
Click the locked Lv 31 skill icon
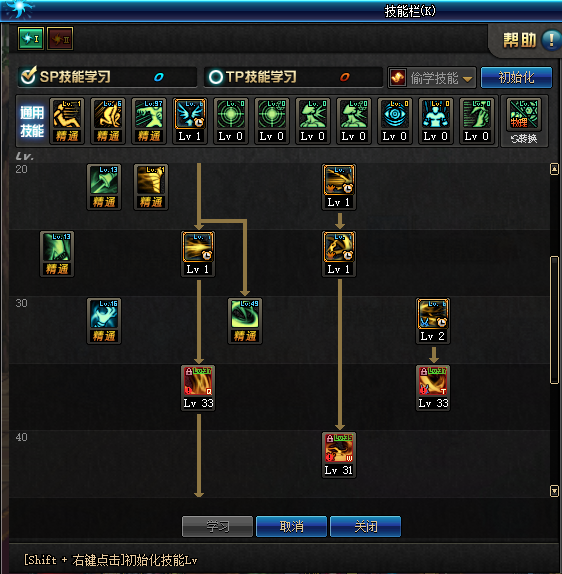coord(339,455)
